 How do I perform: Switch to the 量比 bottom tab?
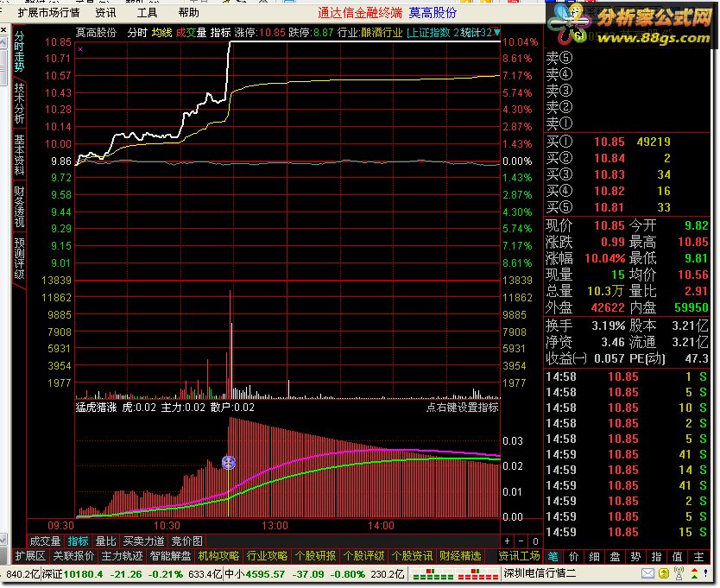tap(105, 541)
